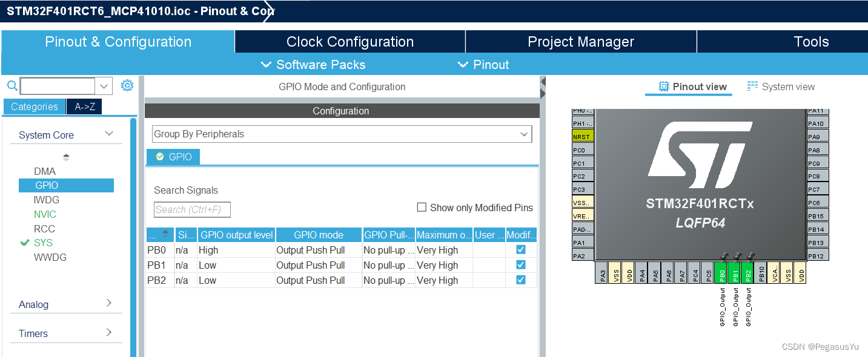Screen dimensions: 868x357
Task: Switch to Project Manager tab
Action: pos(581,42)
